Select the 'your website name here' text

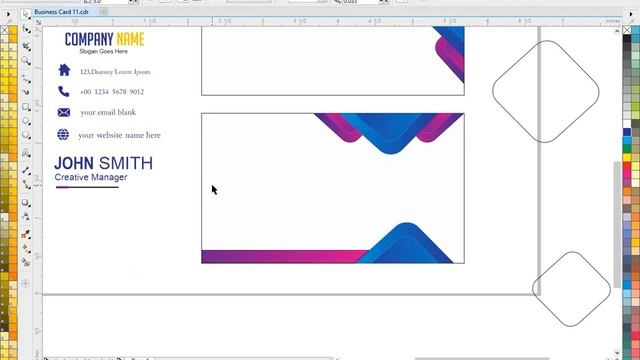click(x=120, y=135)
